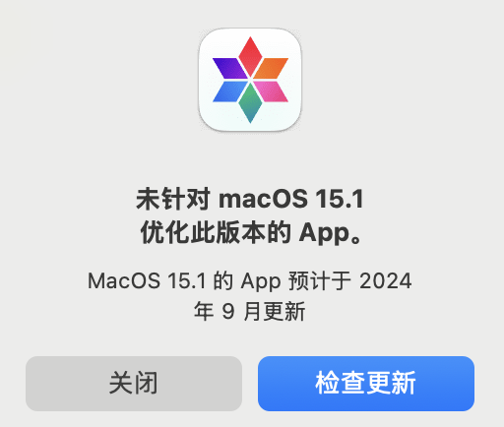Dismiss the dialog with the 关闭 button
Viewport: 504px width, 427px height.
[x=134, y=384]
